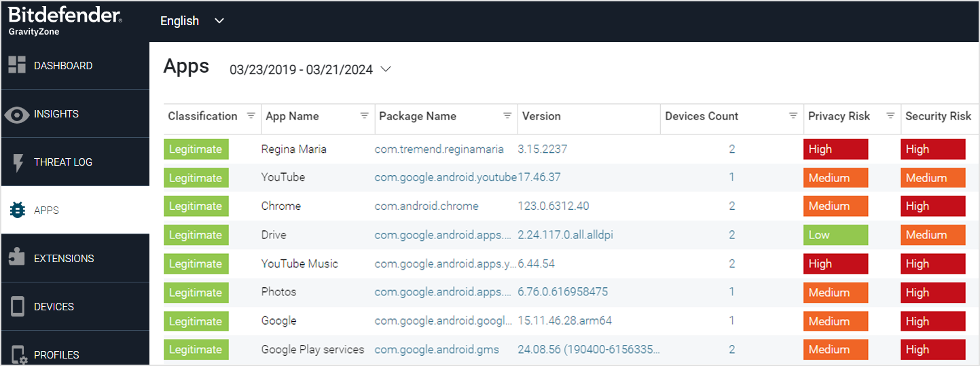Click the Extensions puzzle icon
980x366 pixels.
(17, 258)
